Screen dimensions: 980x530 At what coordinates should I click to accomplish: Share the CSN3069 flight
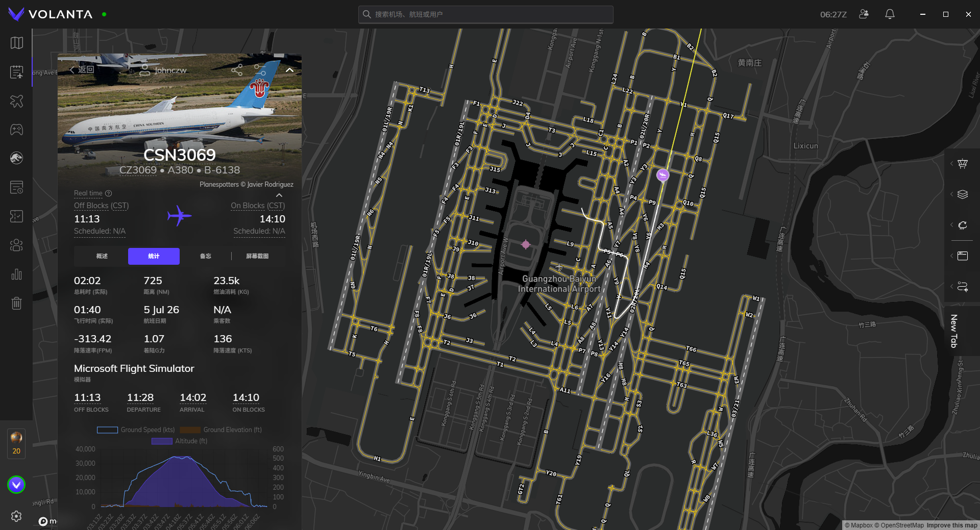click(x=237, y=70)
